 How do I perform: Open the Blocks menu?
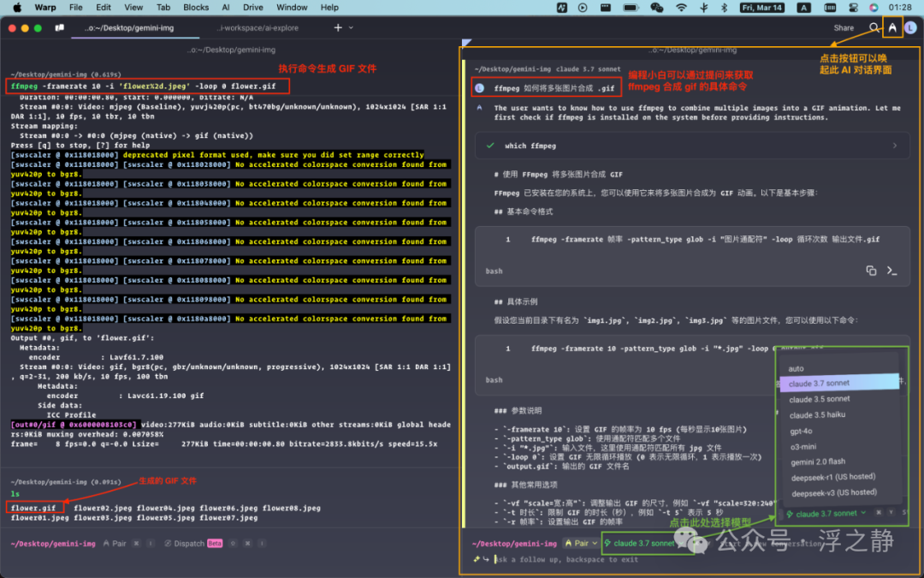[x=196, y=8]
